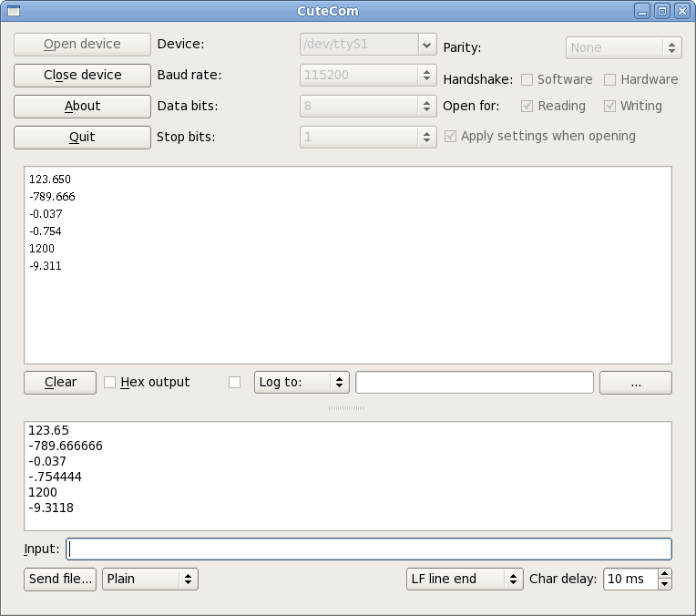Viewport: 696px width, 616px height.
Task: Clear the output pane
Action: click(x=60, y=383)
